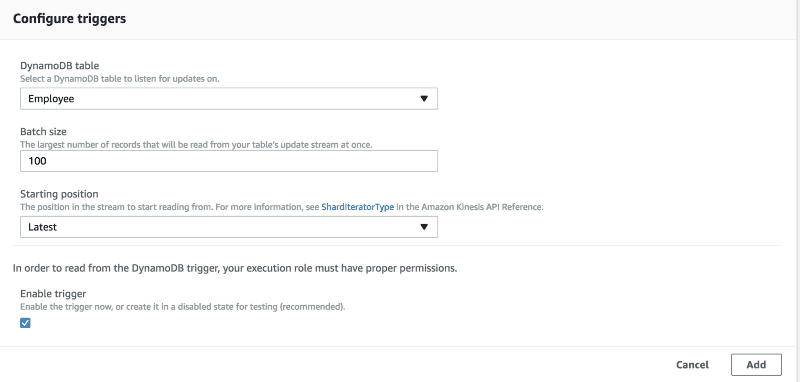Viewport: 800px width, 382px height.
Task: Click the DynamoDB table field label
Action: tap(60, 66)
